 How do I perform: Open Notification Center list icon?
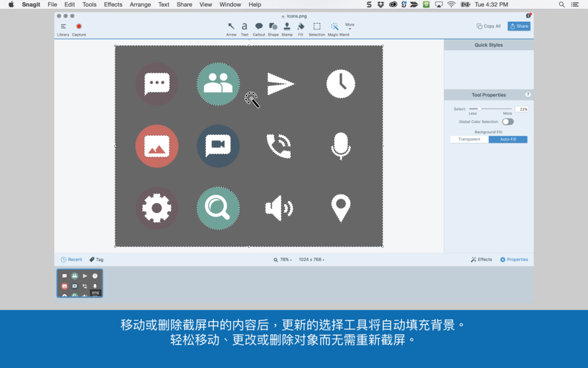tap(575, 4)
